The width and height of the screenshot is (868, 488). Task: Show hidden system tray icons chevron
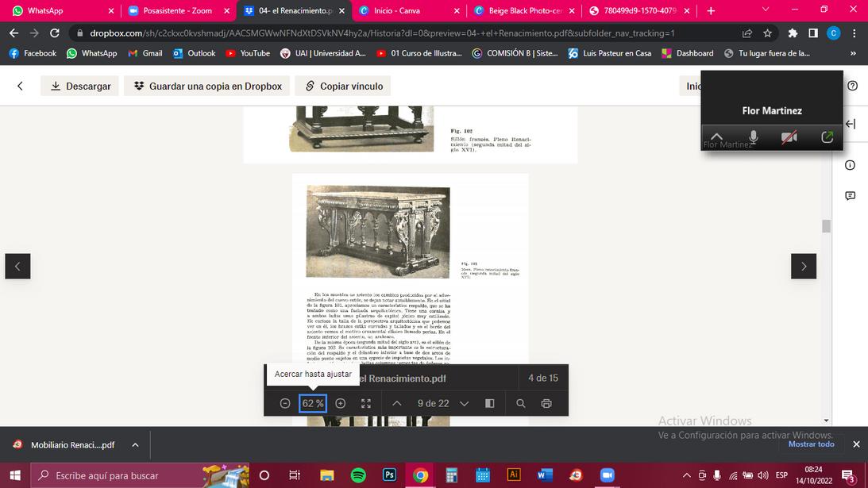tap(686, 475)
